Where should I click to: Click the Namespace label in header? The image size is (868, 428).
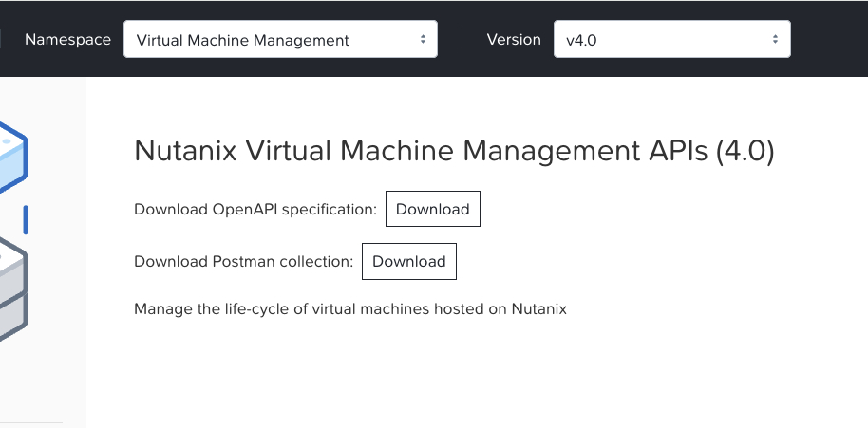pyautogui.click(x=67, y=40)
